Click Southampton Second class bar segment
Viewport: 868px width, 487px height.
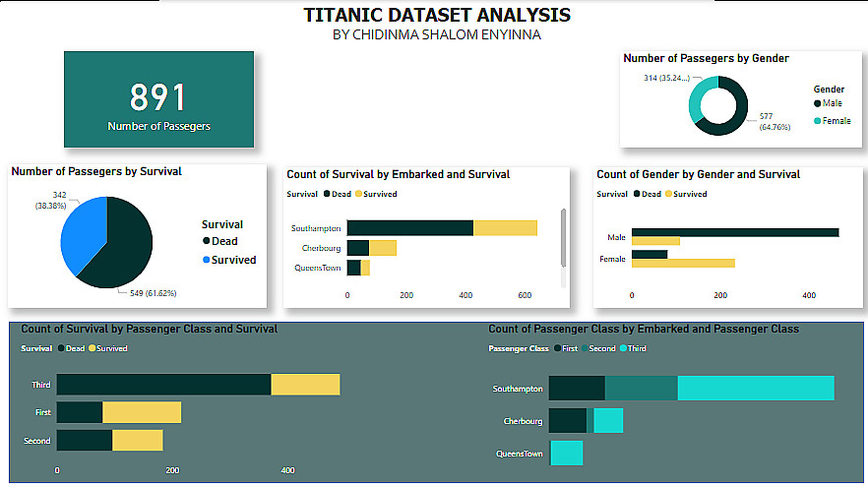(x=641, y=388)
